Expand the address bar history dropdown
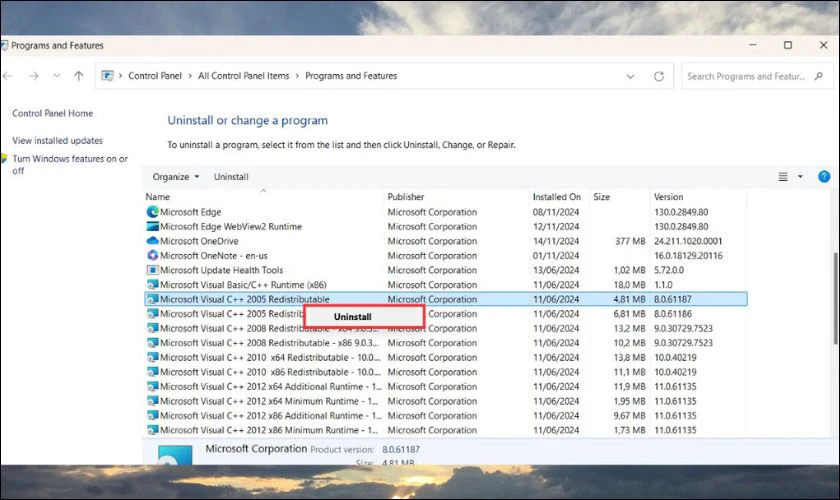This screenshot has height=500, width=840. (x=631, y=76)
